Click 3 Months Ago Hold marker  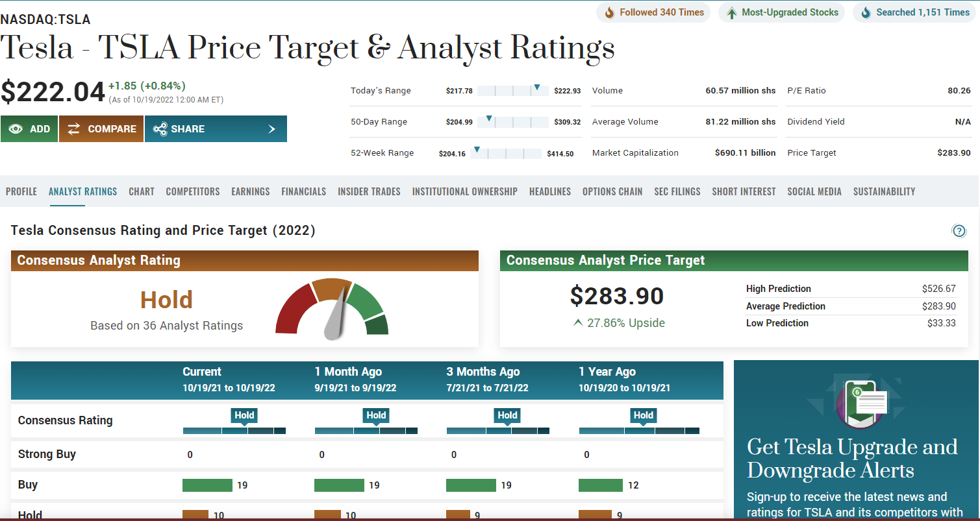coord(507,416)
